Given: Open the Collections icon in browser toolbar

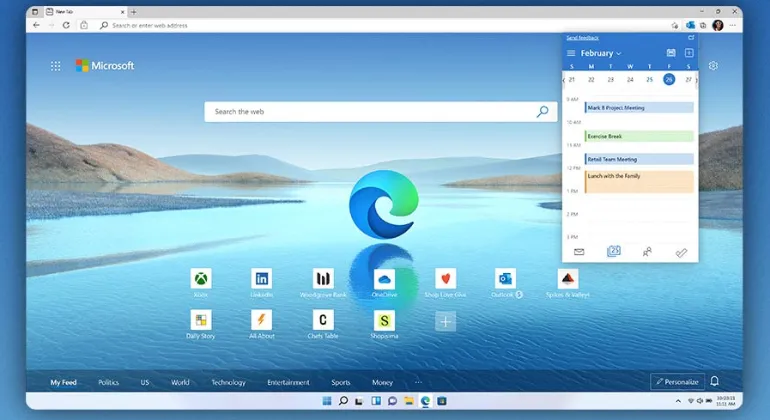Looking at the screenshot, I should tap(703, 25).
